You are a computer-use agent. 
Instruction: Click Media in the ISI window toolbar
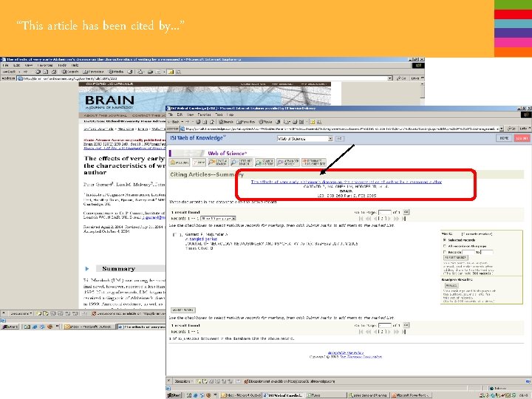265,122
